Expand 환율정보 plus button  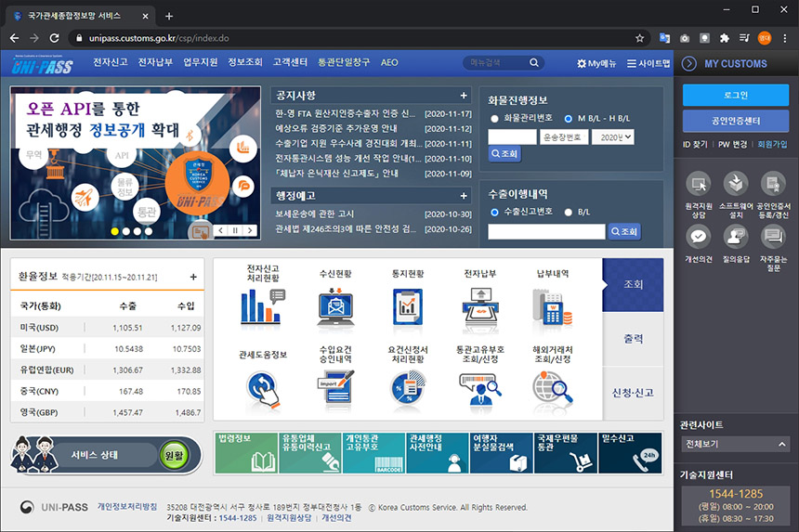(x=193, y=277)
